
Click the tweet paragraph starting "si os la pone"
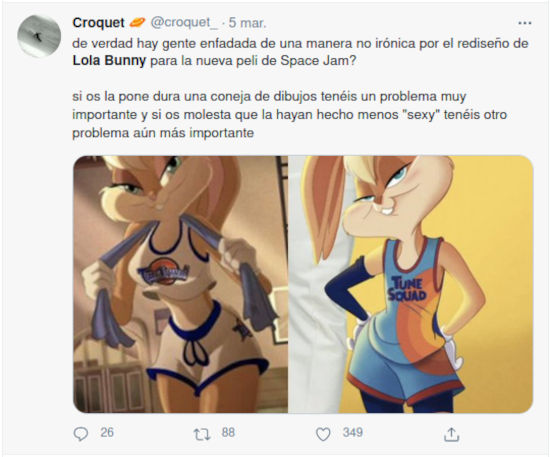click(x=290, y=115)
